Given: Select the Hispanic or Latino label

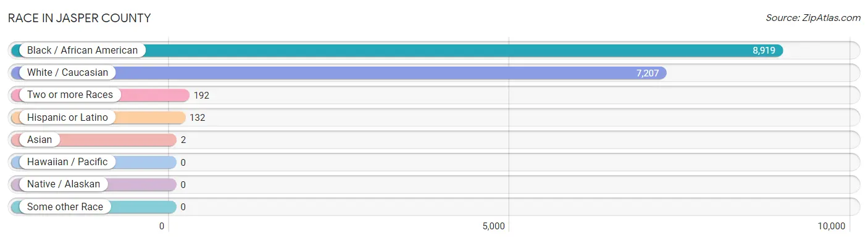Looking at the screenshot, I should click(67, 117).
